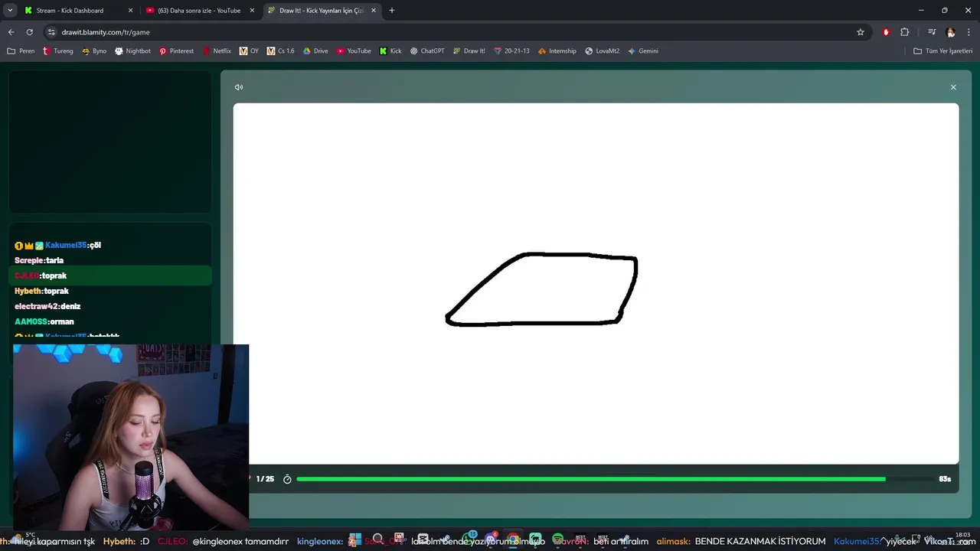Image resolution: width=980 pixels, height=551 pixels.
Task: Open the LovaMt2 bookmark
Action: coord(603,51)
